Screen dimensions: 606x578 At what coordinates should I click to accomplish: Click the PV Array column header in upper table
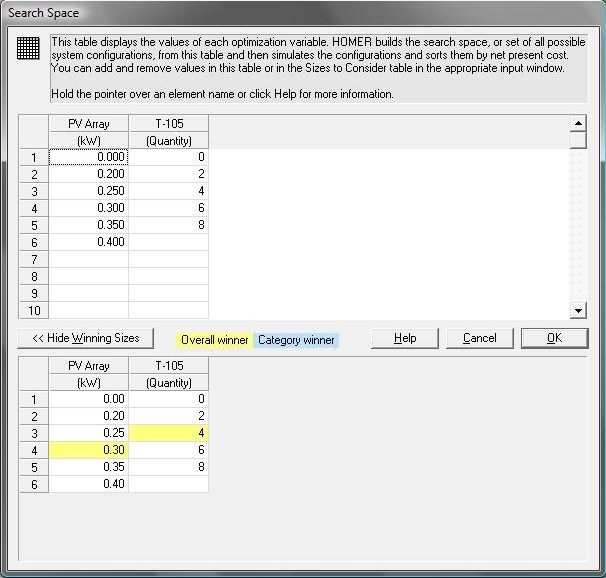[x=89, y=131]
